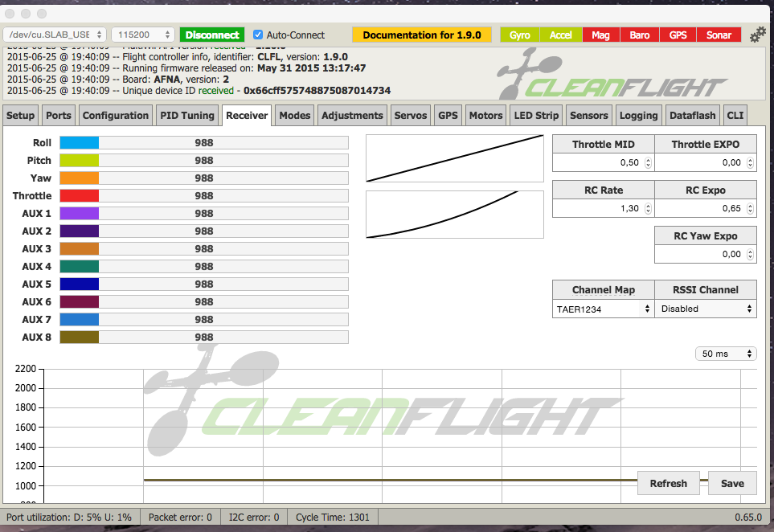Click the RC Rate stepper arrows

pos(648,208)
